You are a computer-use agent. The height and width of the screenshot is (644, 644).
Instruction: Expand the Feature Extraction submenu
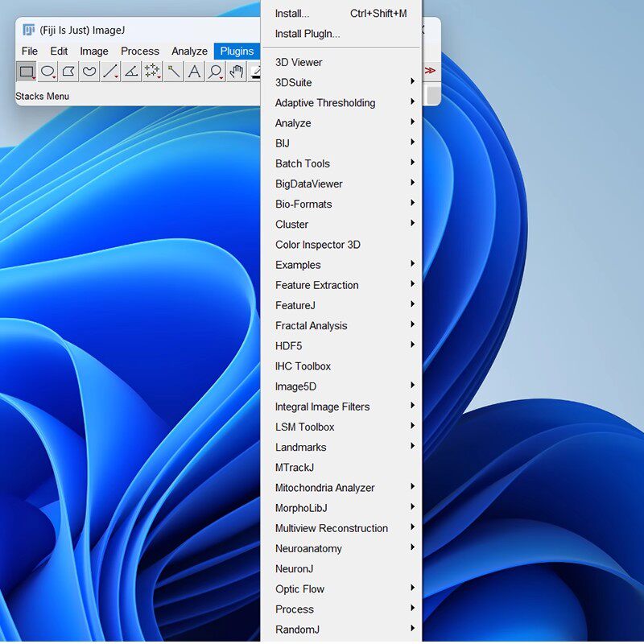click(341, 285)
